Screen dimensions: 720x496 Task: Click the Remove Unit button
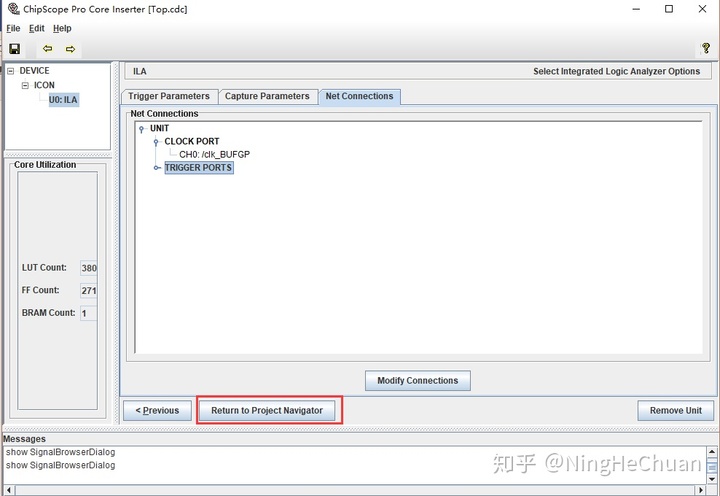pos(675,411)
